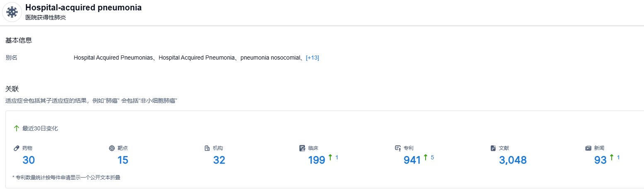Open the 3,048 literature count

coord(513,160)
